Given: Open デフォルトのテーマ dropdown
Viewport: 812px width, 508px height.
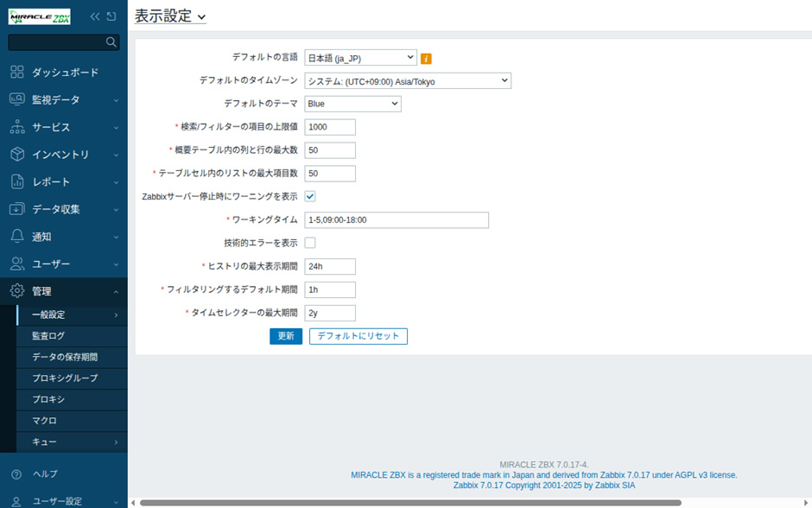Looking at the screenshot, I should tap(352, 104).
